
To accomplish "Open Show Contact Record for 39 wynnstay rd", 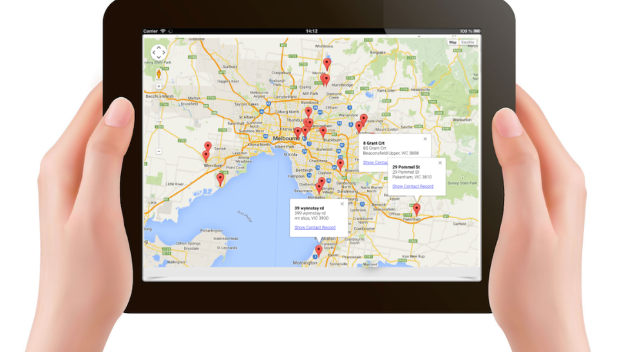I will [x=315, y=227].
